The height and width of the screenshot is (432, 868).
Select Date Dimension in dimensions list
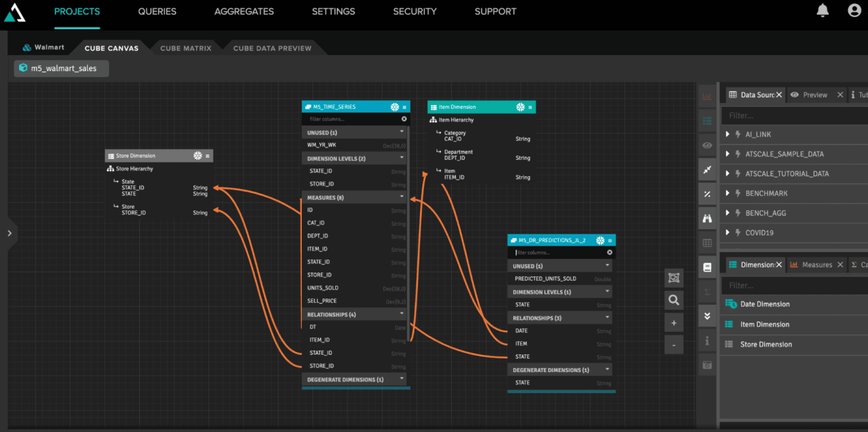(765, 304)
